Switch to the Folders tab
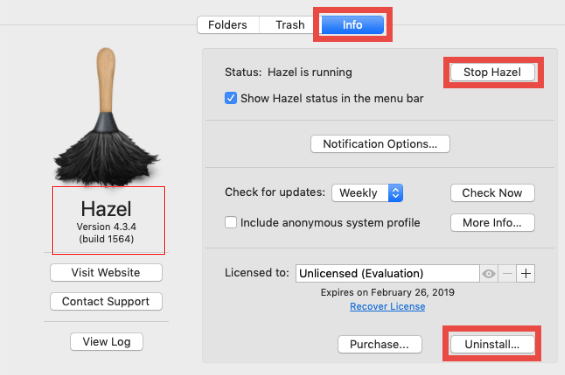The height and width of the screenshot is (375, 565). point(228,25)
